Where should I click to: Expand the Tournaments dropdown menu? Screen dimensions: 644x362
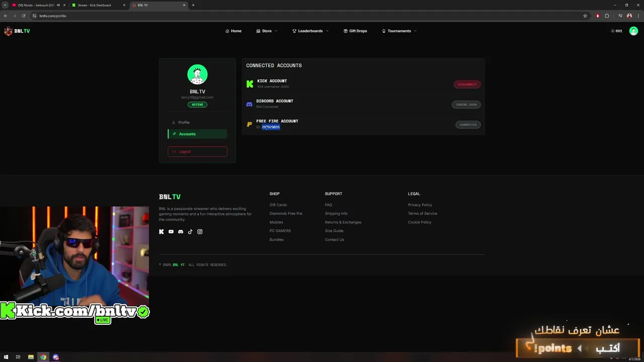(x=399, y=31)
